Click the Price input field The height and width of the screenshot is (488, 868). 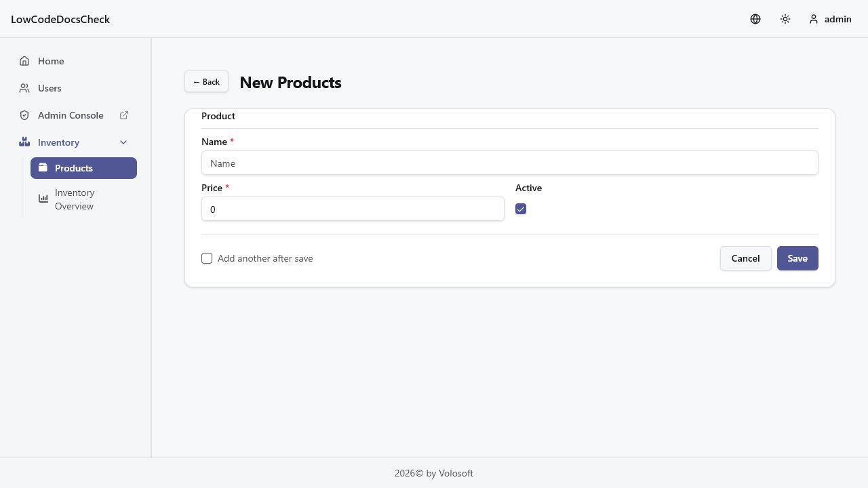353,209
